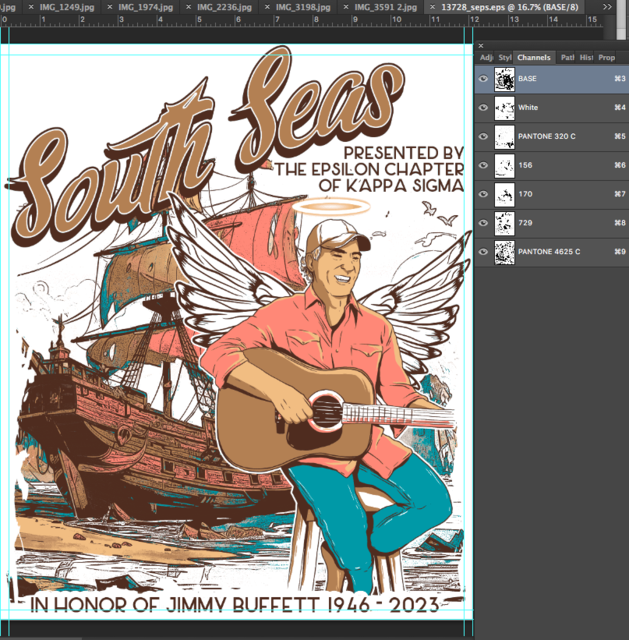629x640 pixels.
Task: Switch to the Adjustments panel tab
Action: [x=486, y=58]
